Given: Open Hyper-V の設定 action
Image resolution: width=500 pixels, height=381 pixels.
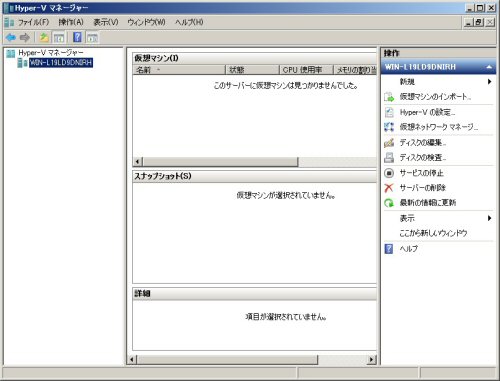Looking at the screenshot, I should click(427, 112).
